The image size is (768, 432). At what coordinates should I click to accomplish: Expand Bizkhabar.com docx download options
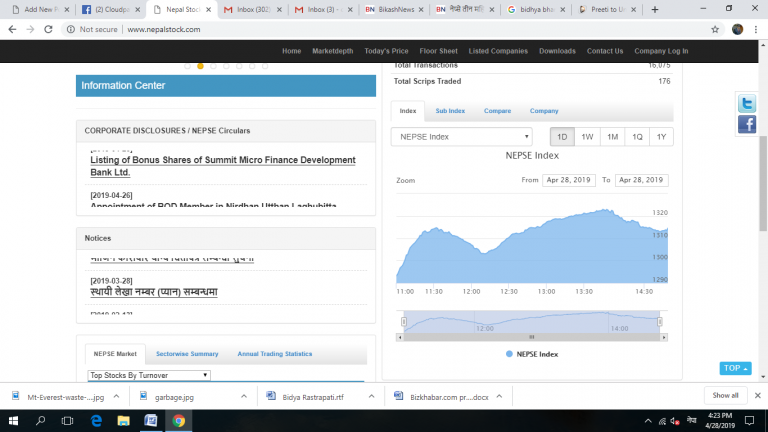point(499,396)
